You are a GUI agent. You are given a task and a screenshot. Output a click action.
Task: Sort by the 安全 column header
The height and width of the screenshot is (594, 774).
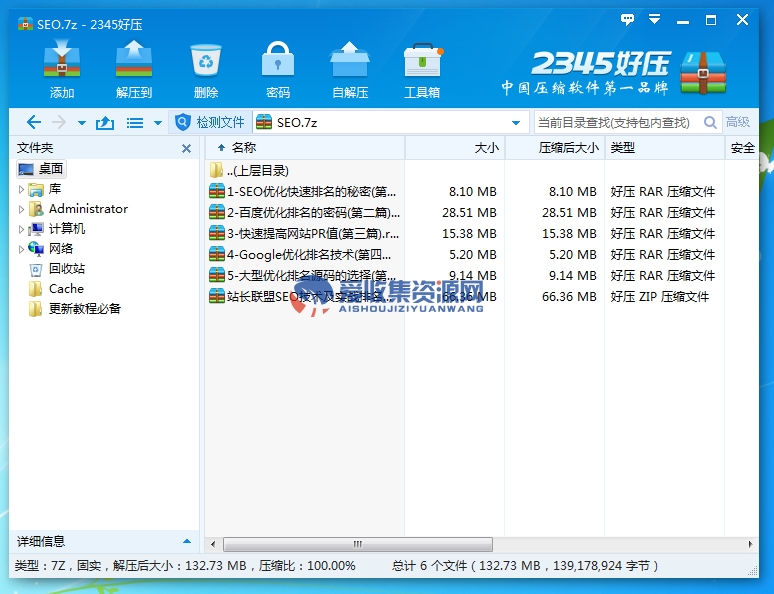742,148
